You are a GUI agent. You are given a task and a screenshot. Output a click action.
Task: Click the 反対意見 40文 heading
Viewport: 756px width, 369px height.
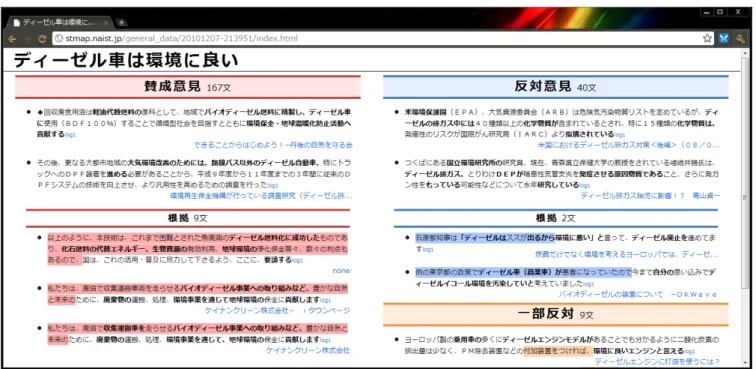coord(555,87)
